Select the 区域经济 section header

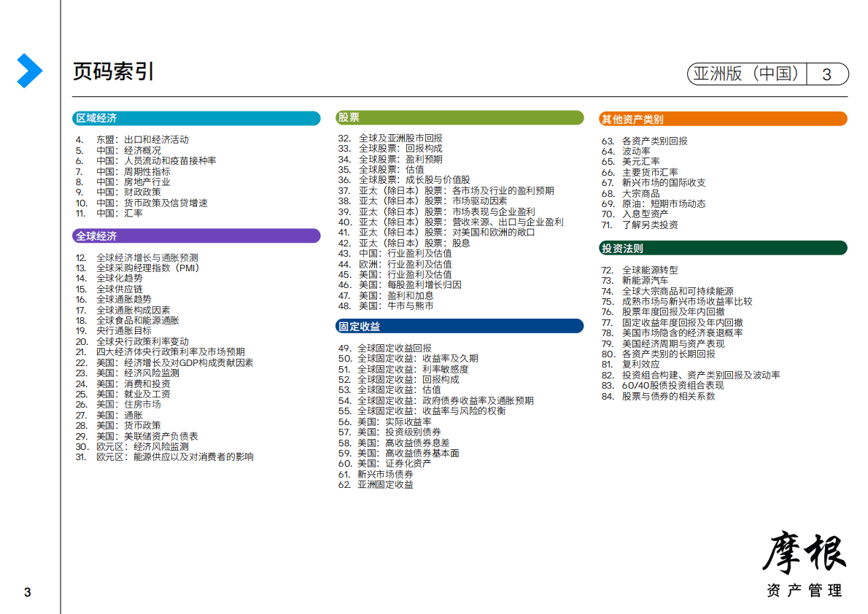(x=196, y=118)
